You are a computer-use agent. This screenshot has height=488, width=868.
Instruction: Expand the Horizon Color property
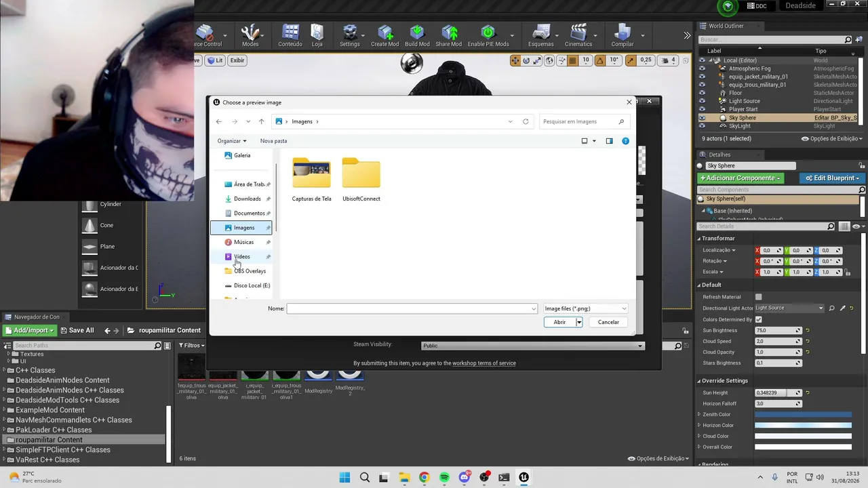[x=699, y=425]
